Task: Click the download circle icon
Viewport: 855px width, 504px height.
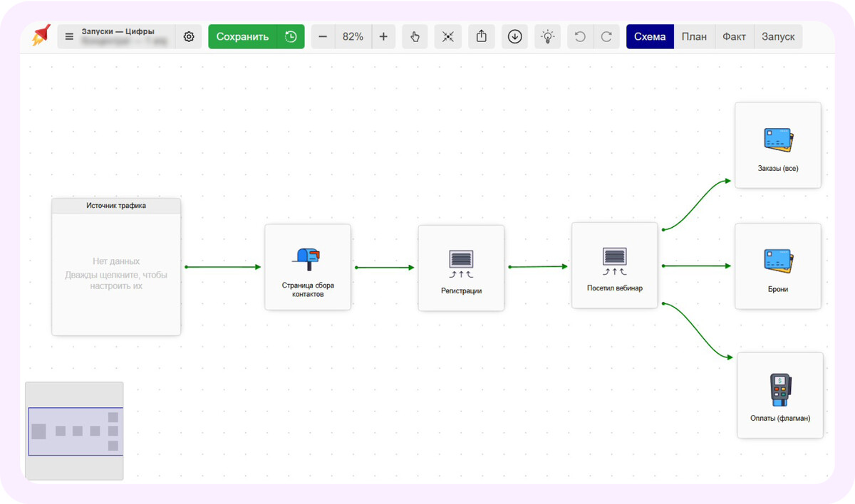Action: (515, 37)
